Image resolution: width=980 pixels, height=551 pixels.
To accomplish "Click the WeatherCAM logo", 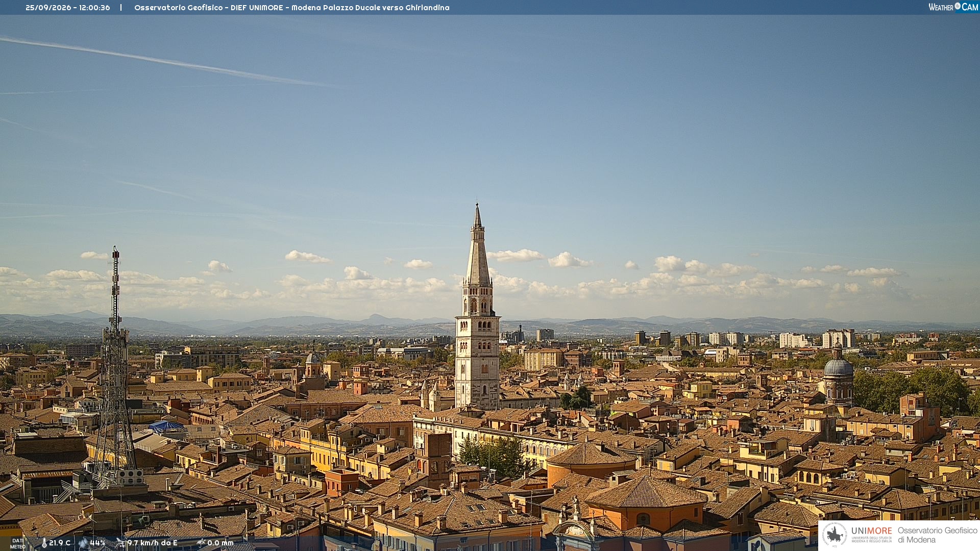I will pyautogui.click(x=953, y=7).
